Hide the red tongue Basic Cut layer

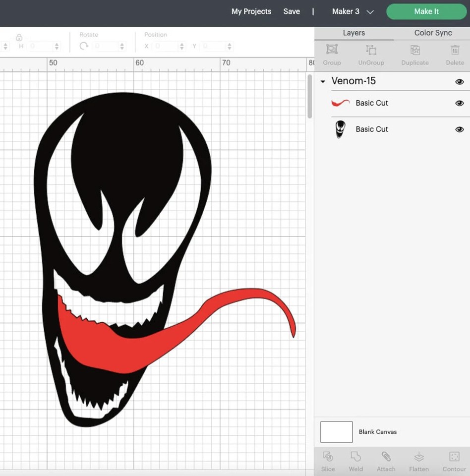(460, 103)
